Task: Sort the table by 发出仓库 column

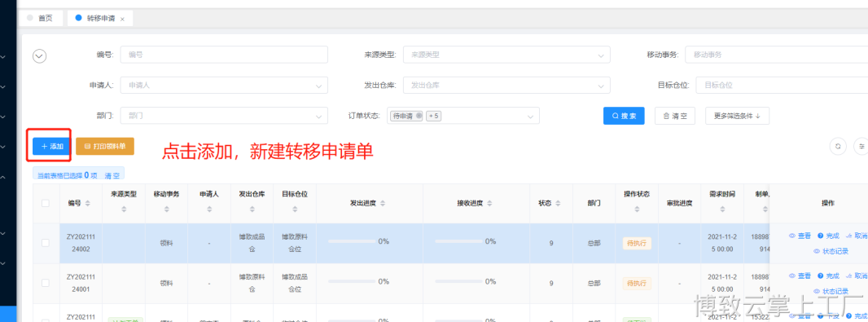Action: [x=252, y=210]
